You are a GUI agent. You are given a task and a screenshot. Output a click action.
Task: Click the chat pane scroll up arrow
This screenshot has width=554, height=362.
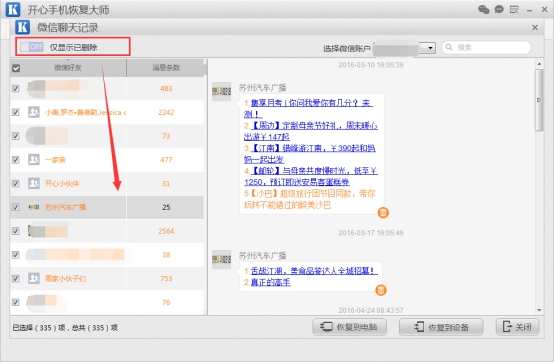[539, 64]
